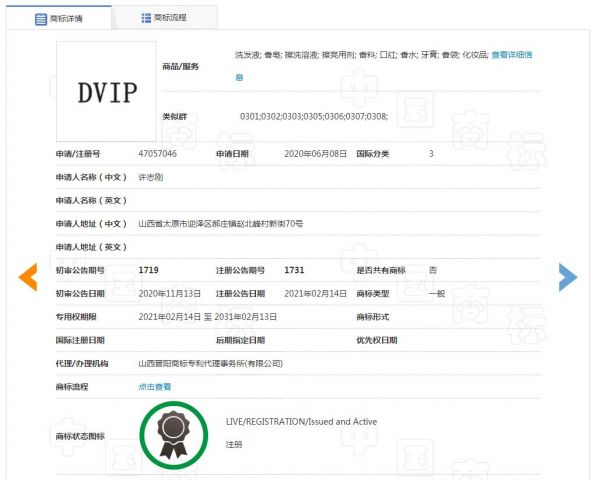The height and width of the screenshot is (480, 600).
Task: Switch to the 商标流程 tab
Action: (x=169, y=18)
